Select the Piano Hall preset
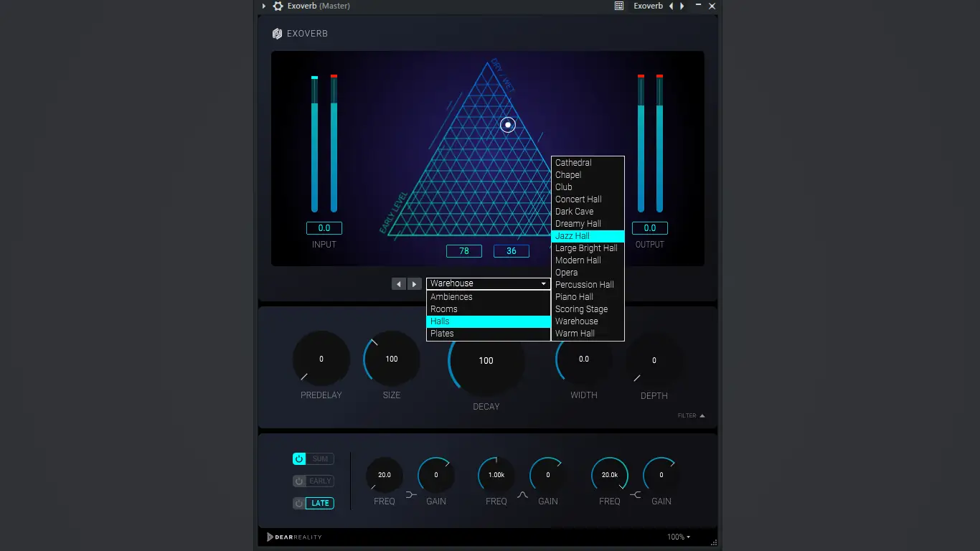Image resolution: width=980 pixels, height=551 pixels. [x=588, y=297]
